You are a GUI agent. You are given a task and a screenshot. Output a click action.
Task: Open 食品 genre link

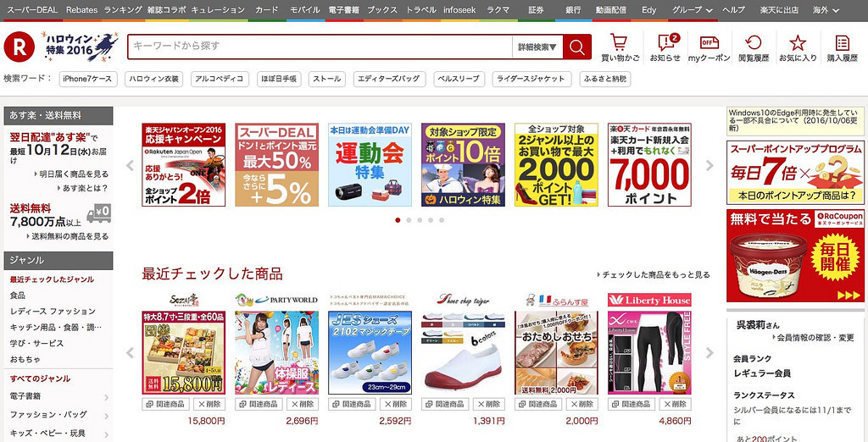click(x=18, y=296)
